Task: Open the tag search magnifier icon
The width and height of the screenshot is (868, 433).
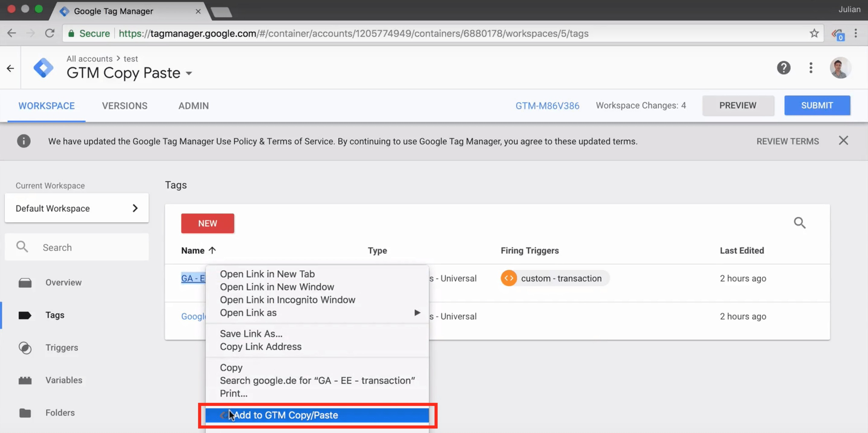Action: point(800,223)
